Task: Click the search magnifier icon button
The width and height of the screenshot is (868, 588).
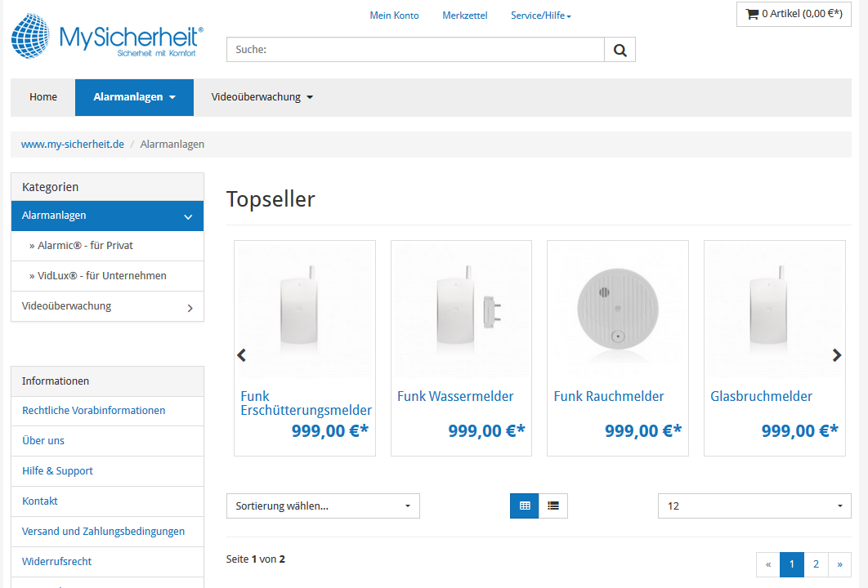Action: [x=620, y=50]
